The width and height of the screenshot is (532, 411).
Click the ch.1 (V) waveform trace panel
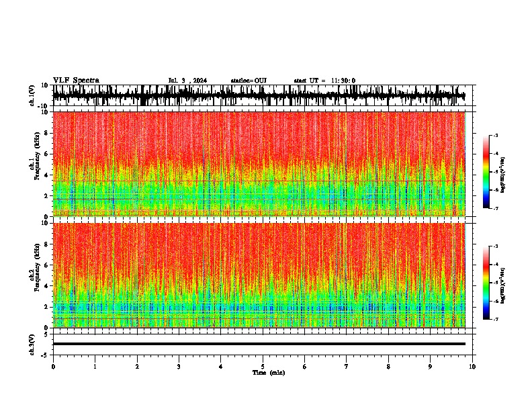tap(263, 95)
